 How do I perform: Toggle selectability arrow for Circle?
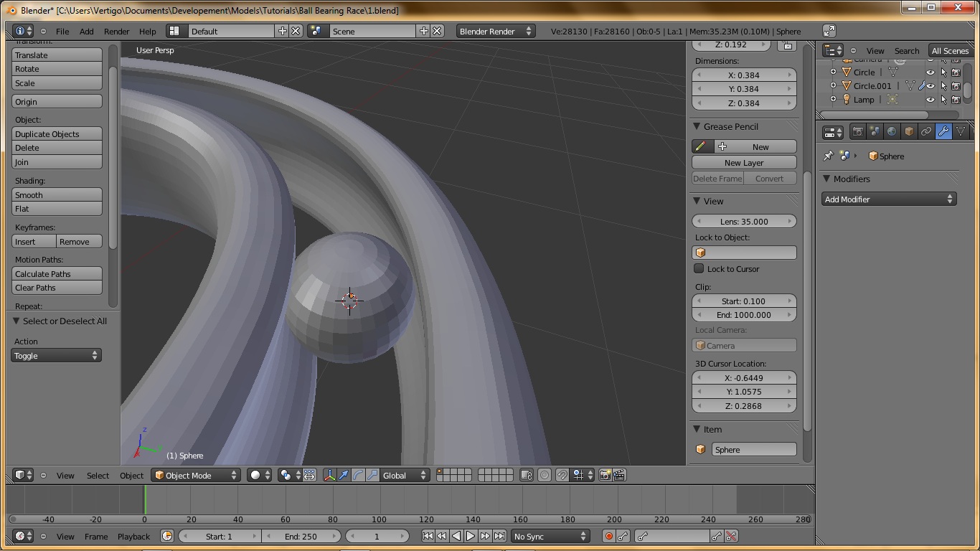pyautogui.click(x=943, y=72)
